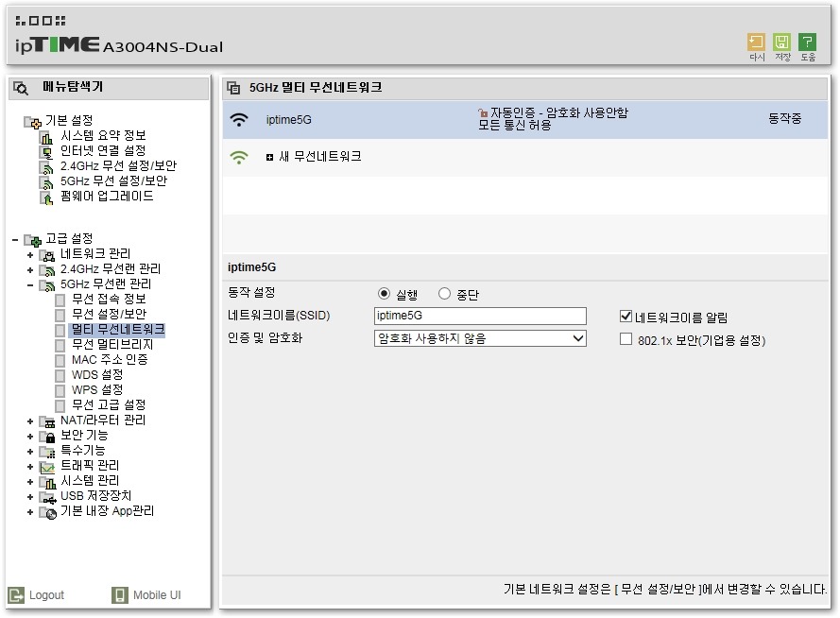The image size is (840, 618).
Task: Click the 다시 (refresh) icon in header
Action: pos(756,42)
